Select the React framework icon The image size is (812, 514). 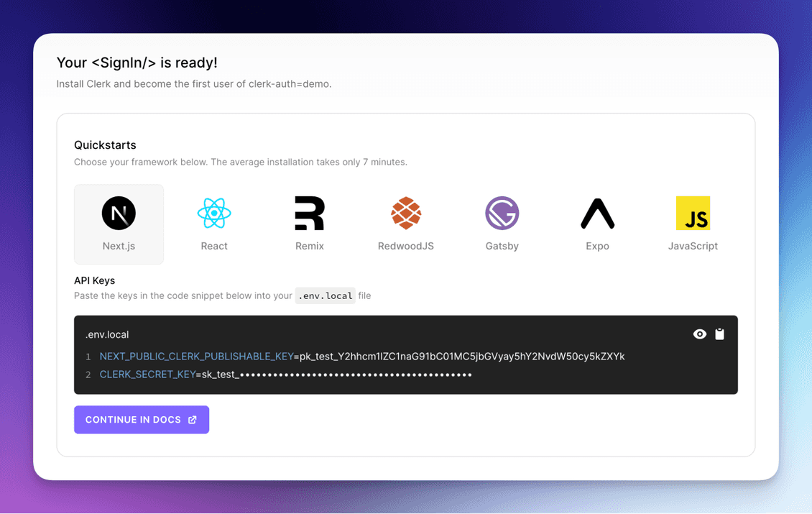click(x=214, y=213)
